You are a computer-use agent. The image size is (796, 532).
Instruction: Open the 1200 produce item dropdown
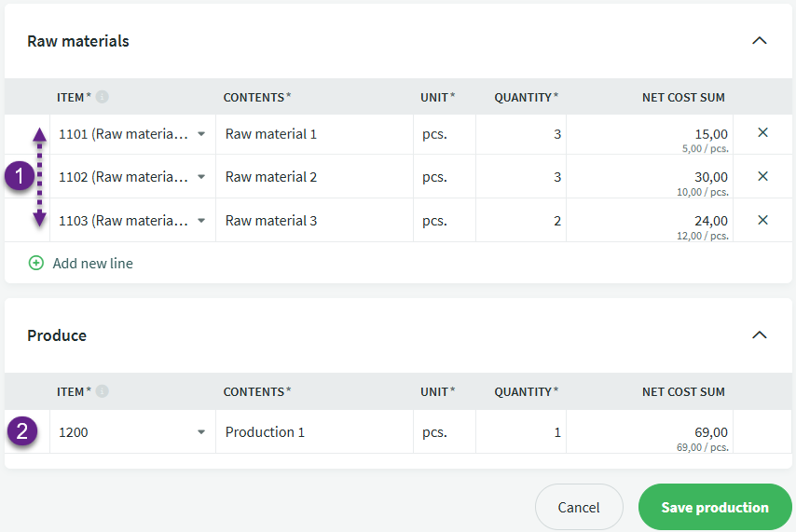click(x=201, y=432)
